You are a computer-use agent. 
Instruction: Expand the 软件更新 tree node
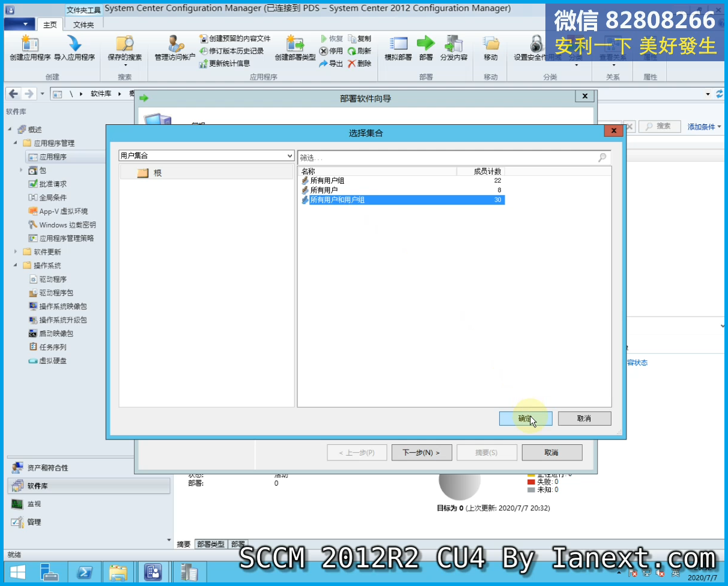[16, 252]
